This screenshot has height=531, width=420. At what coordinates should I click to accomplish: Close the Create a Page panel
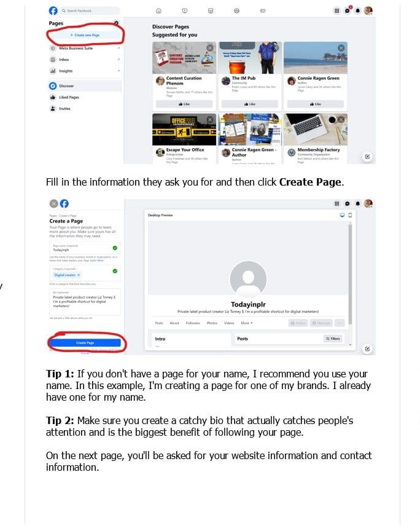[54, 203]
